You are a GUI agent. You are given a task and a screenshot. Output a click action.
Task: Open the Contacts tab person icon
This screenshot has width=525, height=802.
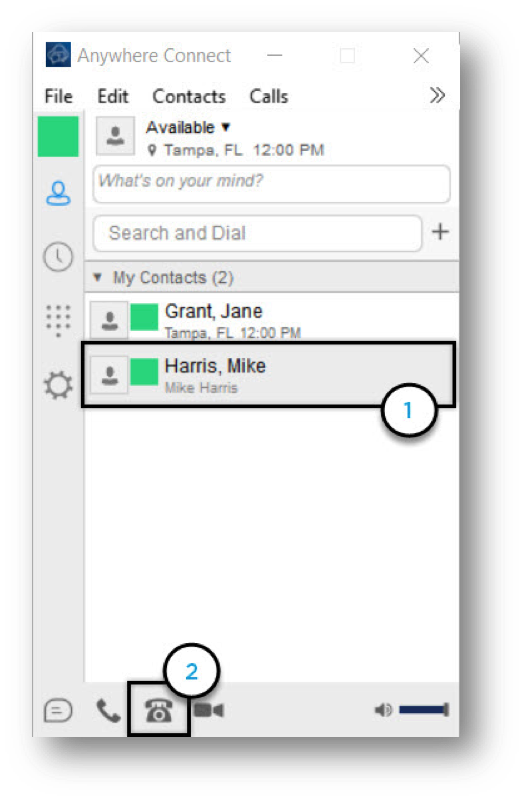click(x=58, y=193)
